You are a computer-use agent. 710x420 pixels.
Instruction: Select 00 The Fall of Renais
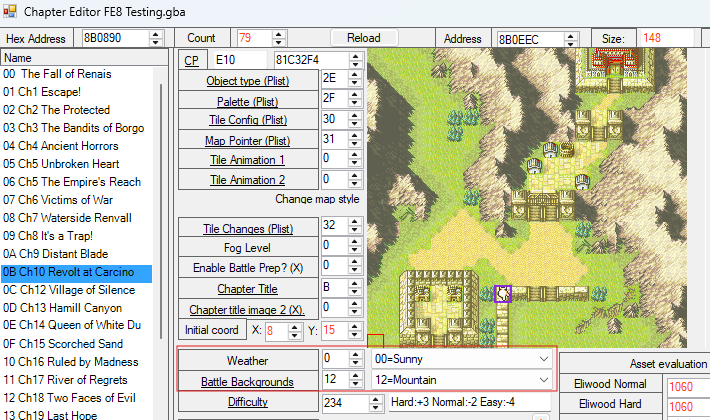pyautogui.click(x=77, y=74)
